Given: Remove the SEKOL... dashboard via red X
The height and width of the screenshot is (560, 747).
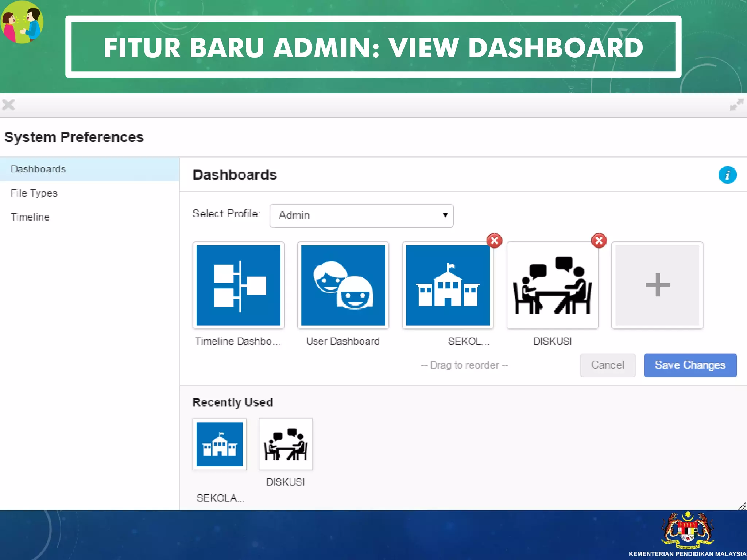Looking at the screenshot, I should pyautogui.click(x=494, y=241).
